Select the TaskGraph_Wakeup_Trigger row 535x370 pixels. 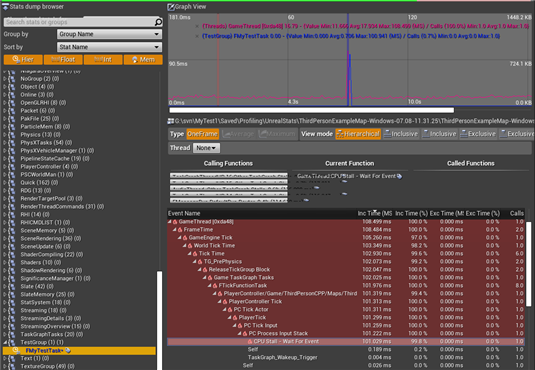[x=346, y=357]
